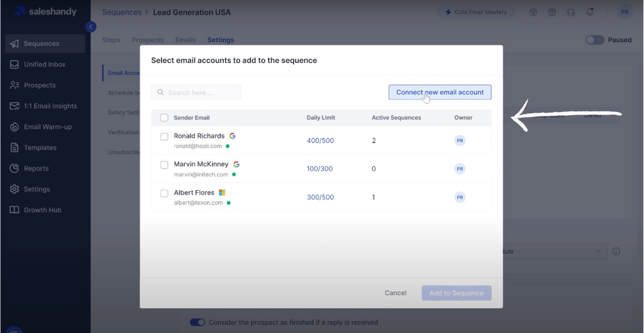Select the Settings tab in the sequence

tap(221, 40)
